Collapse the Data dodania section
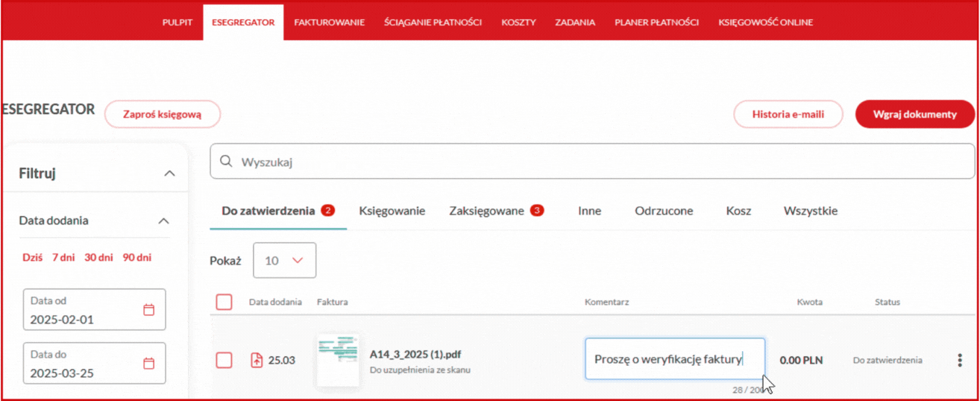Screen dimensions: 980x401 click(164, 221)
